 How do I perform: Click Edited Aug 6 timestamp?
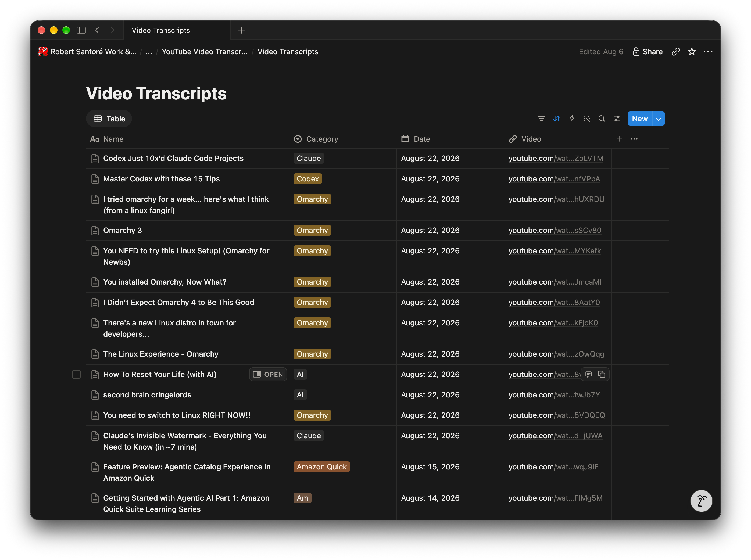point(601,52)
